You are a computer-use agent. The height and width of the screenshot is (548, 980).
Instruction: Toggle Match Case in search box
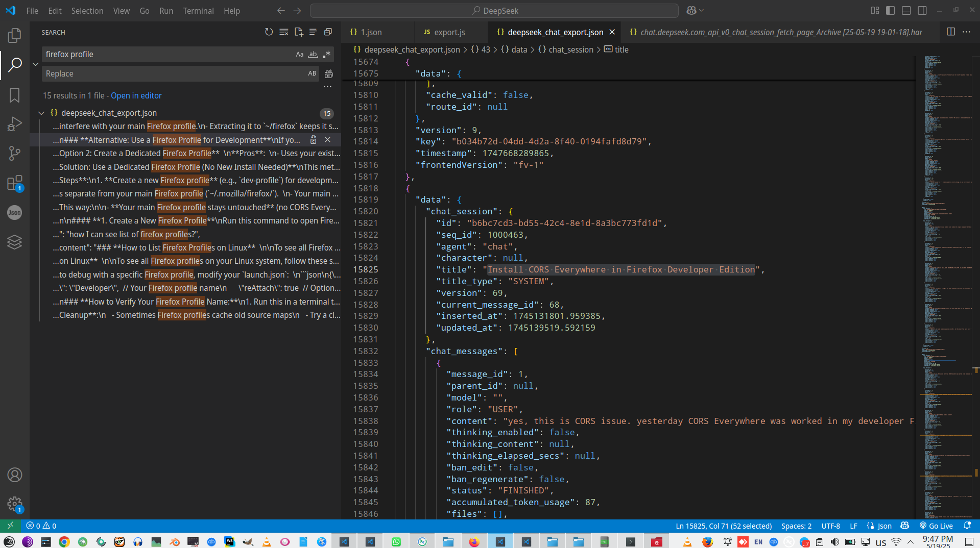(x=300, y=55)
